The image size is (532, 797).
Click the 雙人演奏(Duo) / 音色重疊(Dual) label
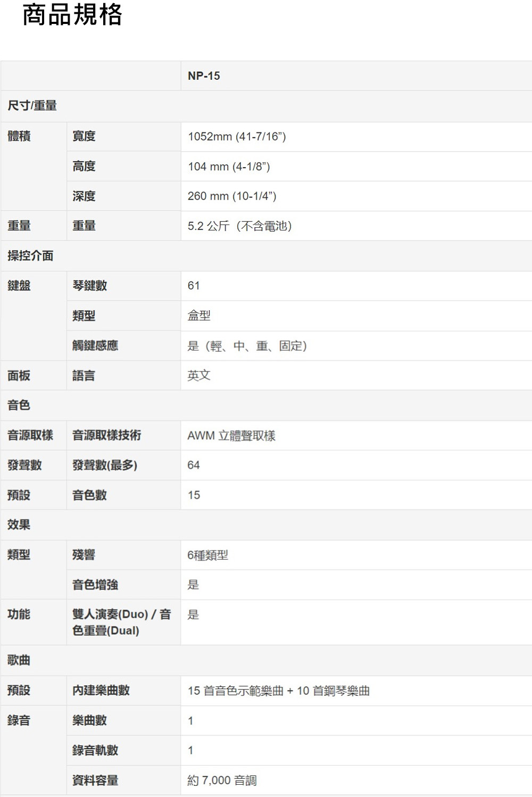point(122,622)
